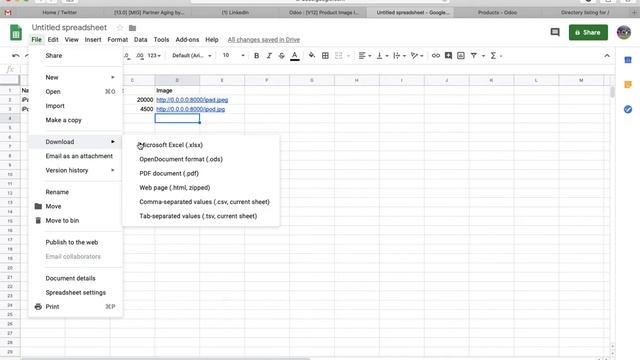
Task: Click the green Share button
Action: coord(588,32)
